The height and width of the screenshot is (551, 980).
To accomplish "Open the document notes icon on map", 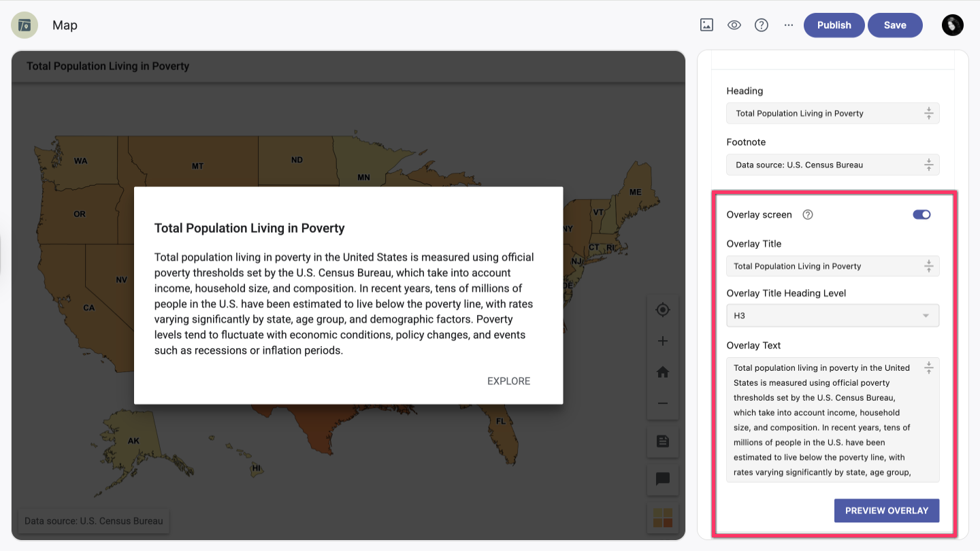I will (x=663, y=441).
